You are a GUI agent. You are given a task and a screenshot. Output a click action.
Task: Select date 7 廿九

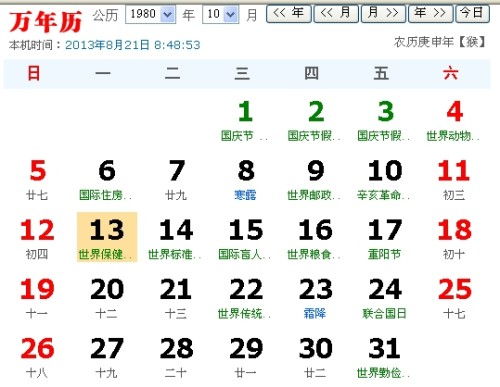[x=176, y=181]
